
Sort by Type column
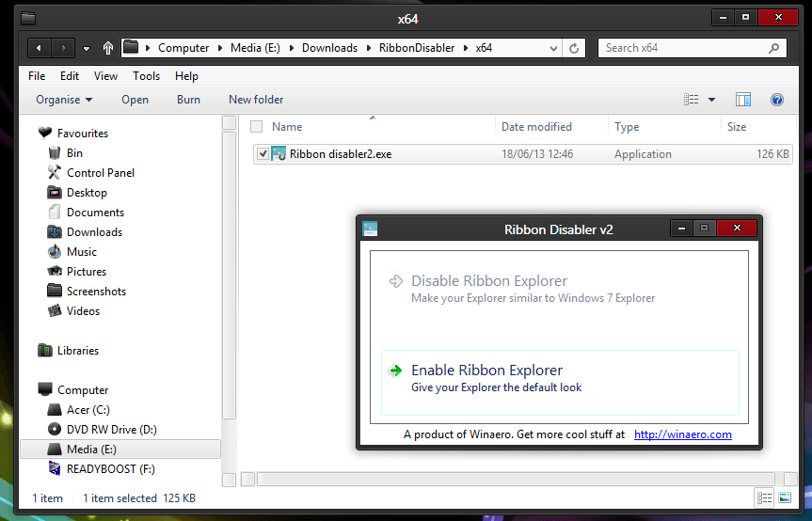click(x=627, y=127)
